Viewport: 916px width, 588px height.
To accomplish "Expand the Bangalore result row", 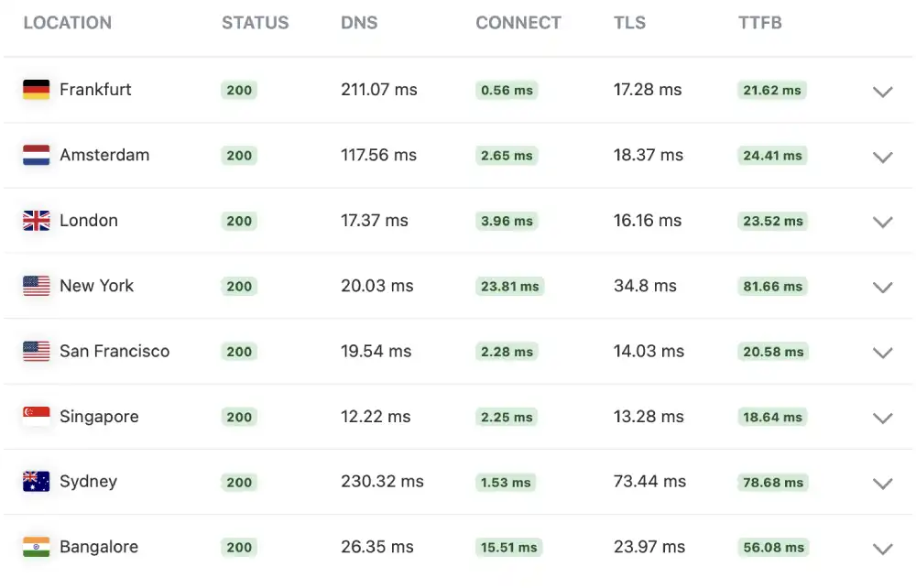I will tap(882, 549).
